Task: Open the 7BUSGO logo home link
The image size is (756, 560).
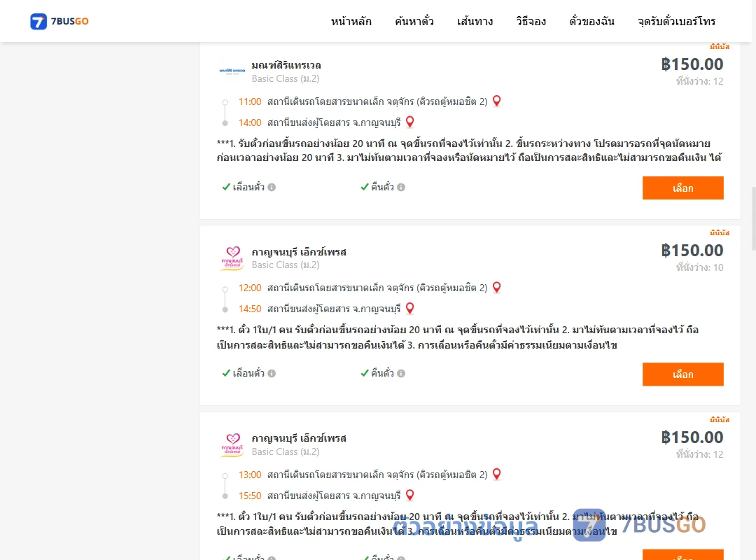Action: tap(59, 21)
